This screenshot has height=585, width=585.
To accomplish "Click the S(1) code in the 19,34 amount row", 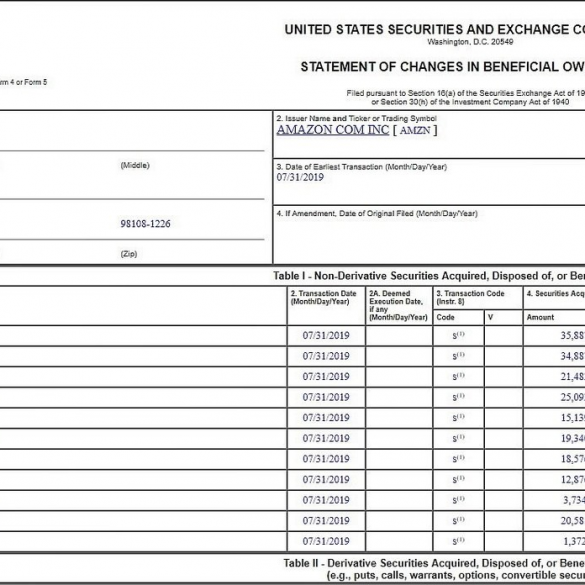I will (x=459, y=438).
